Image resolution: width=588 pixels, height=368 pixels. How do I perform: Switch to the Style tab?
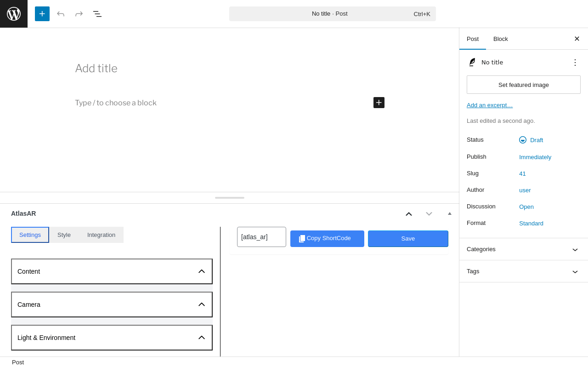click(64, 235)
